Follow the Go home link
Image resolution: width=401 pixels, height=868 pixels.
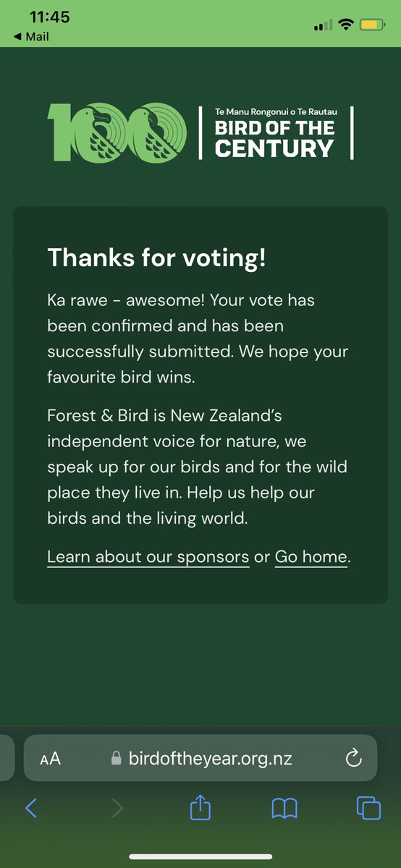coord(311,557)
